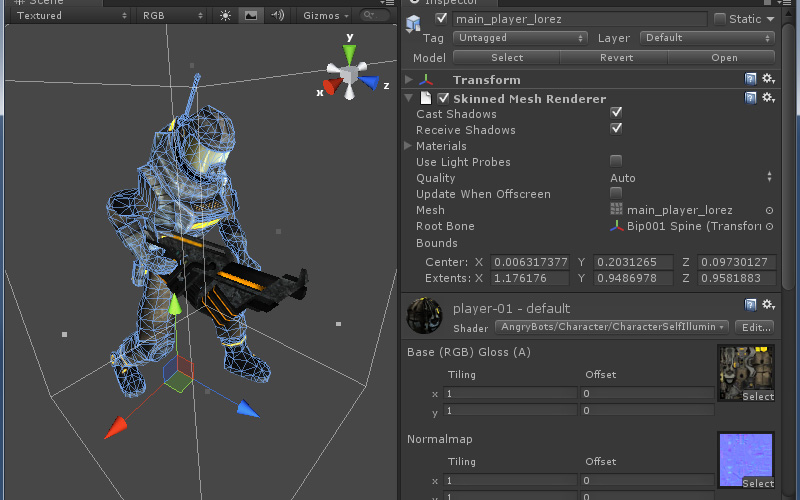
Task: Toggle game overlay image icon in scene toolbar
Action: [251, 16]
